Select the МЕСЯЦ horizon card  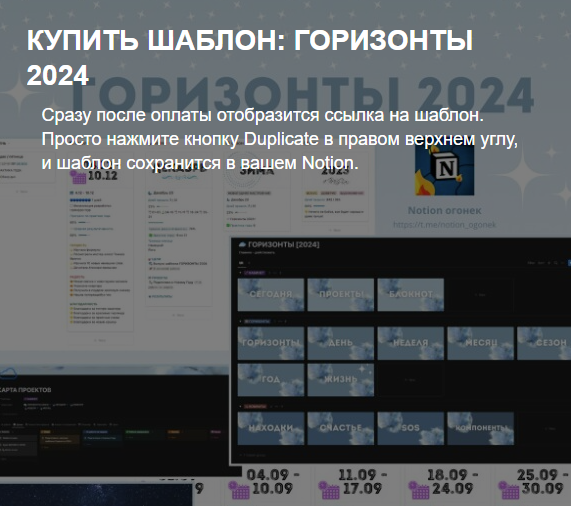[x=480, y=343]
